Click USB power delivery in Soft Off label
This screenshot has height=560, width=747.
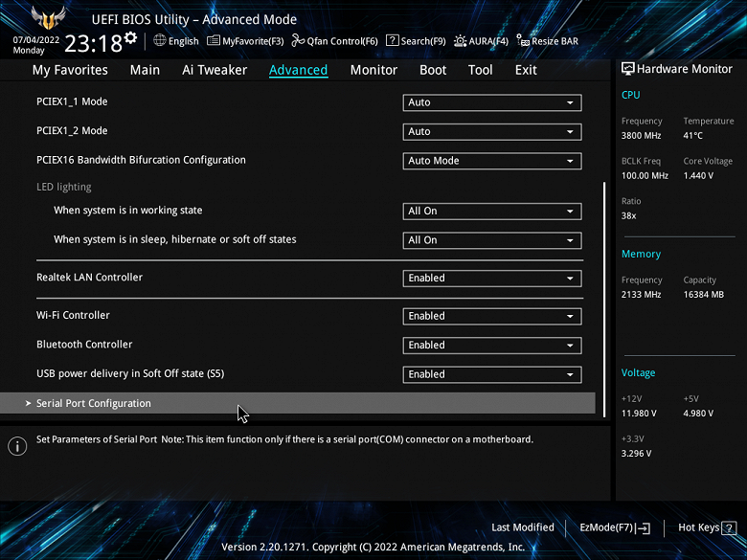click(130, 373)
